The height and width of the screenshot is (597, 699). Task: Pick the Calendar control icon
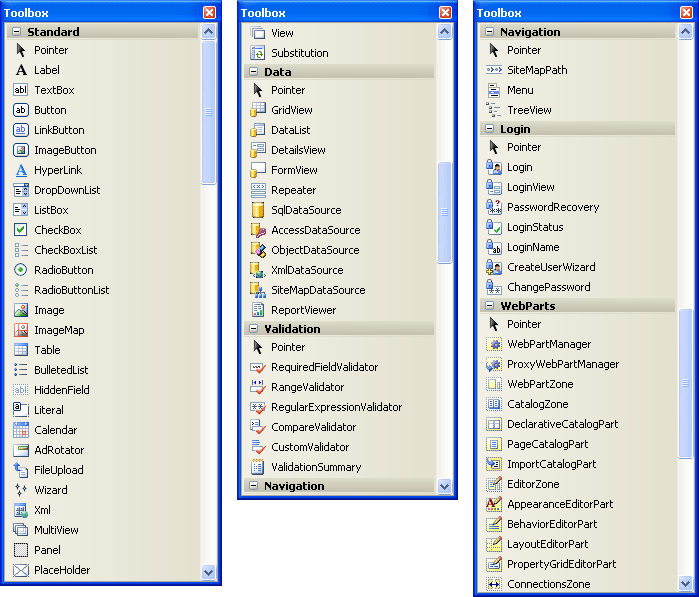[x=21, y=430]
